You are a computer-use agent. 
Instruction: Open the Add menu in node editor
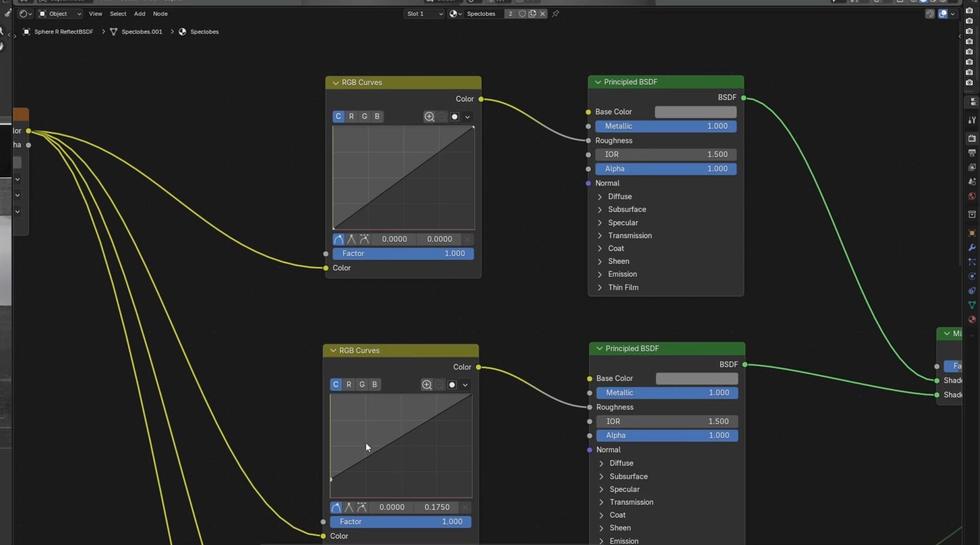click(x=139, y=14)
